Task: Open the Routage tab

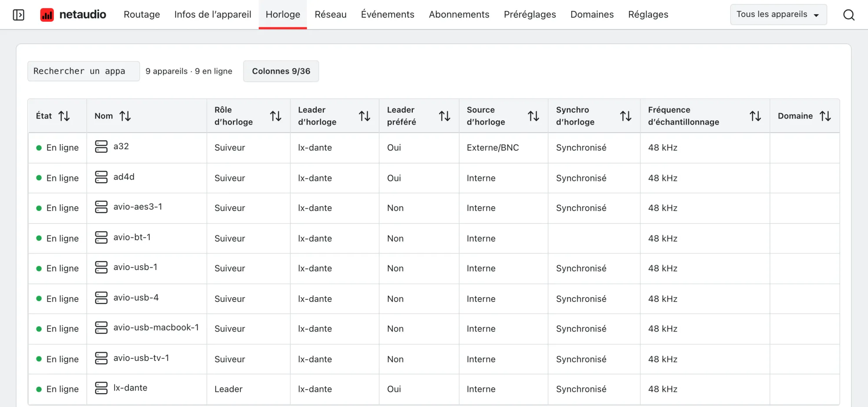Action: coord(142,14)
